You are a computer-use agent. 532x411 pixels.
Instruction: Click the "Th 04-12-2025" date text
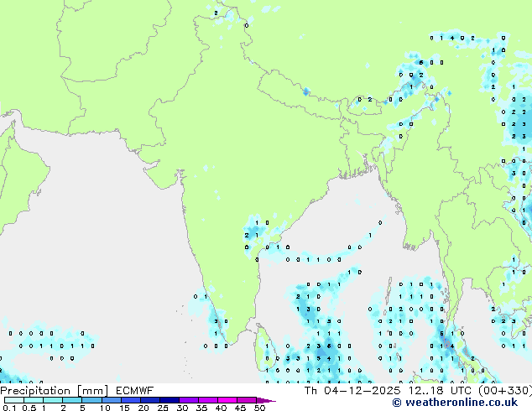(x=352, y=391)
